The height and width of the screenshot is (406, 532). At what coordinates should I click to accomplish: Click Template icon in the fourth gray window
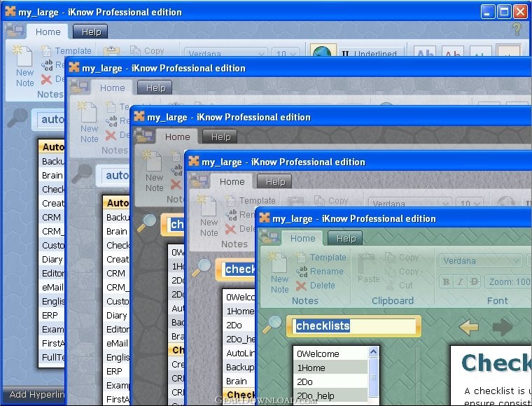(x=230, y=201)
